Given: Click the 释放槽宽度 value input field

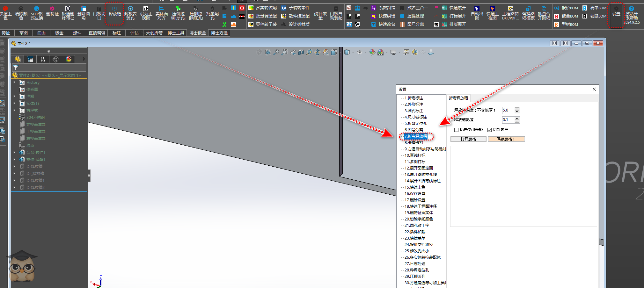Looking at the screenshot, I should [508, 120].
